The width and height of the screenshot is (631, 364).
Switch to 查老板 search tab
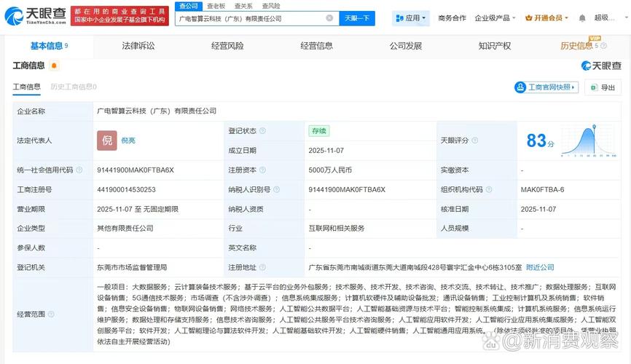pyautogui.click(x=216, y=6)
